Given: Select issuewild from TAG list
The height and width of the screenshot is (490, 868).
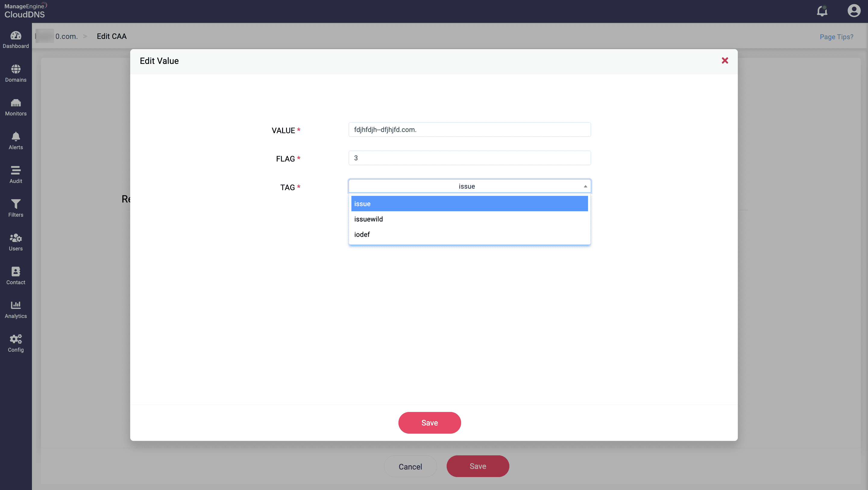Looking at the screenshot, I should click(368, 219).
